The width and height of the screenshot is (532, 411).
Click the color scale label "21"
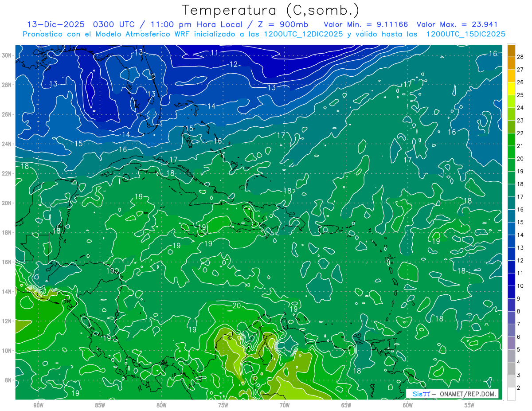tap(520, 146)
